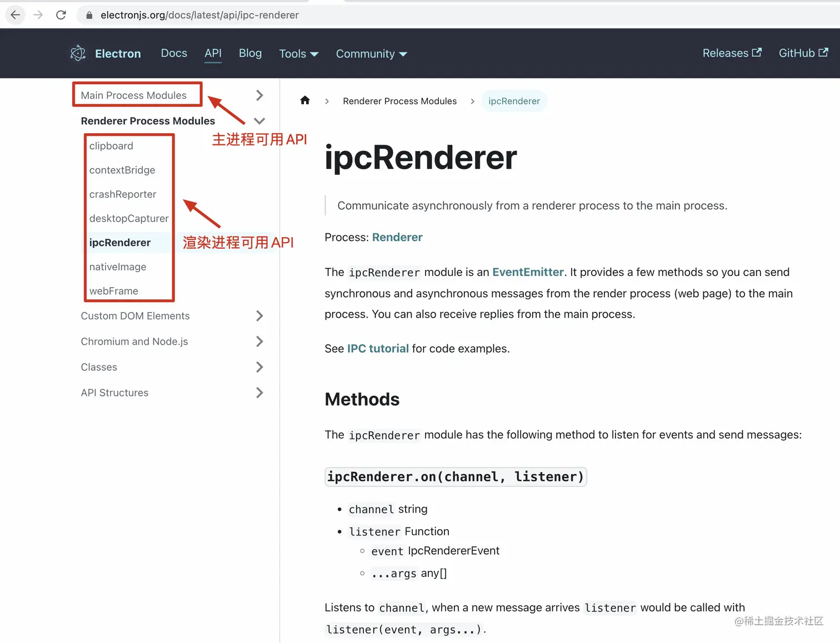Click the 'Communicate asynchronously' blockquote text
This screenshot has width=840, height=643.
pyautogui.click(x=532, y=205)
